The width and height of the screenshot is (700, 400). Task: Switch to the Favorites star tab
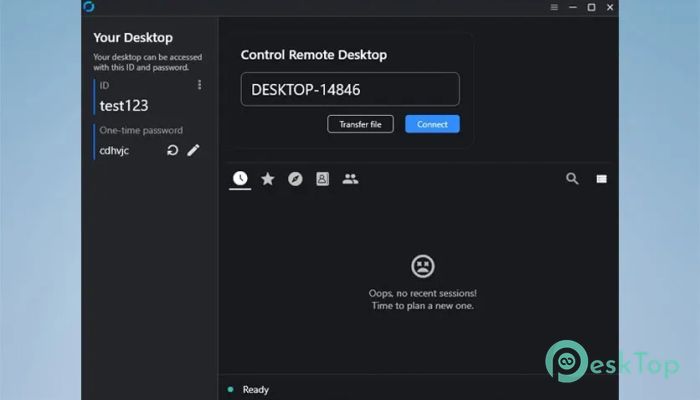(268, 179)
